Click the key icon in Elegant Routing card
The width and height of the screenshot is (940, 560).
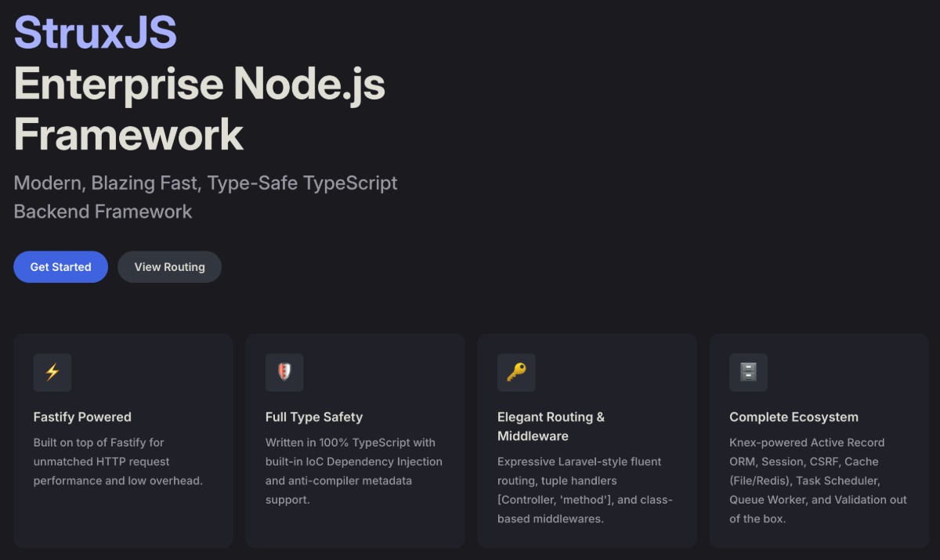coord(516,372)
